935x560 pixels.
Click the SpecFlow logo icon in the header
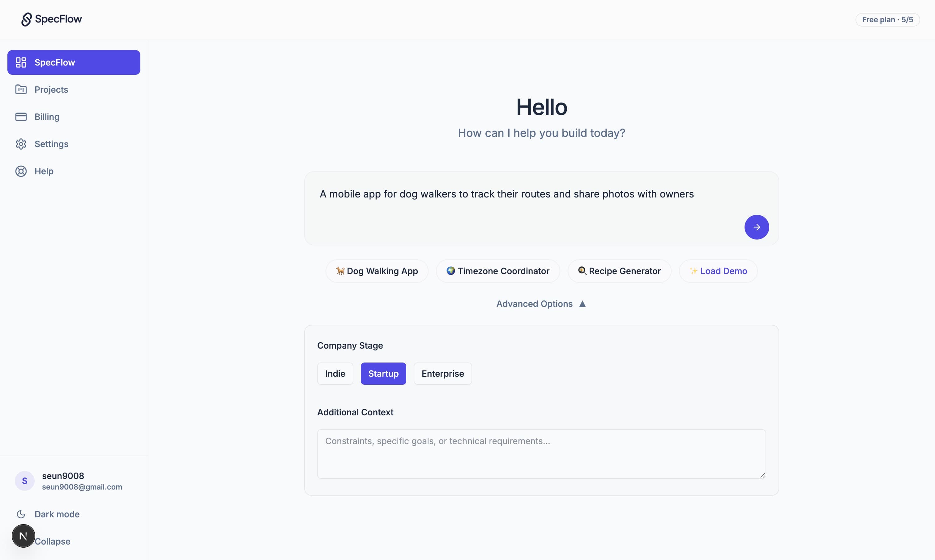tap(26, 19)
